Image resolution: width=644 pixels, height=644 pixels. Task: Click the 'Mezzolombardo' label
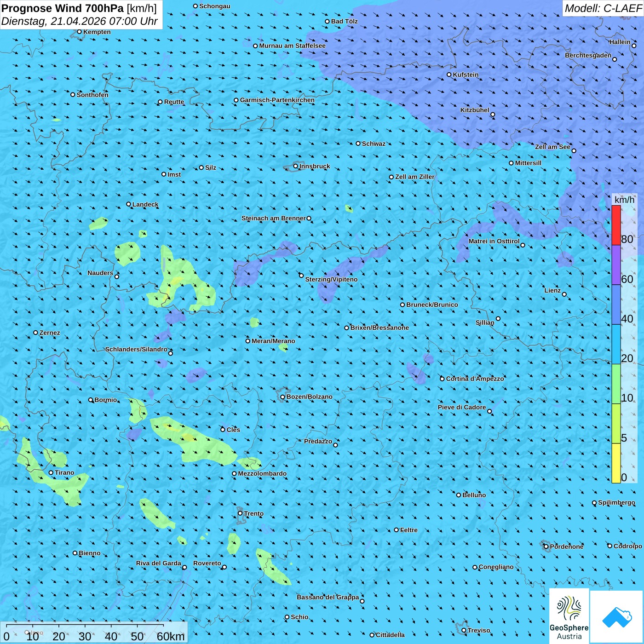coord(262,473)
